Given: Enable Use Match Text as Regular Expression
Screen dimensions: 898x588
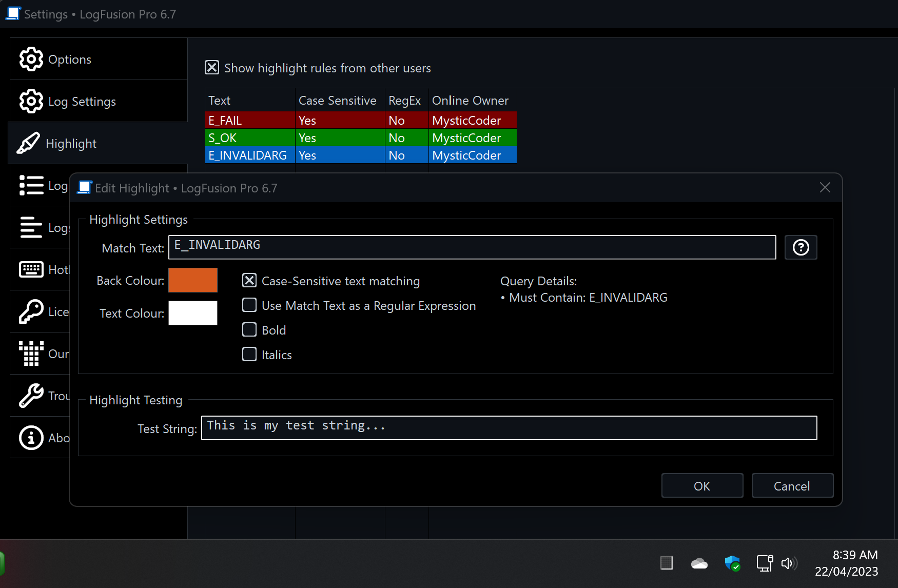Looking at the screenshot, I should pyautogui.click(x=249, y=305).
